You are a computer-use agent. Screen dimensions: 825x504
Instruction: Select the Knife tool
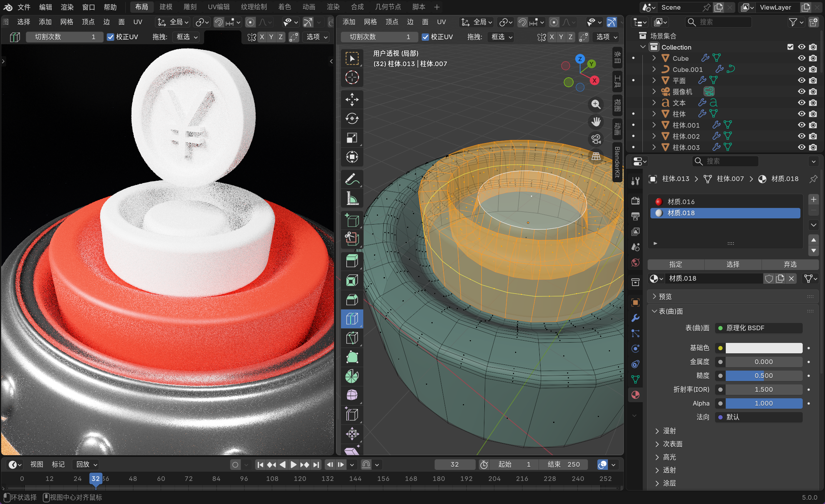click(x=352, y=338)
